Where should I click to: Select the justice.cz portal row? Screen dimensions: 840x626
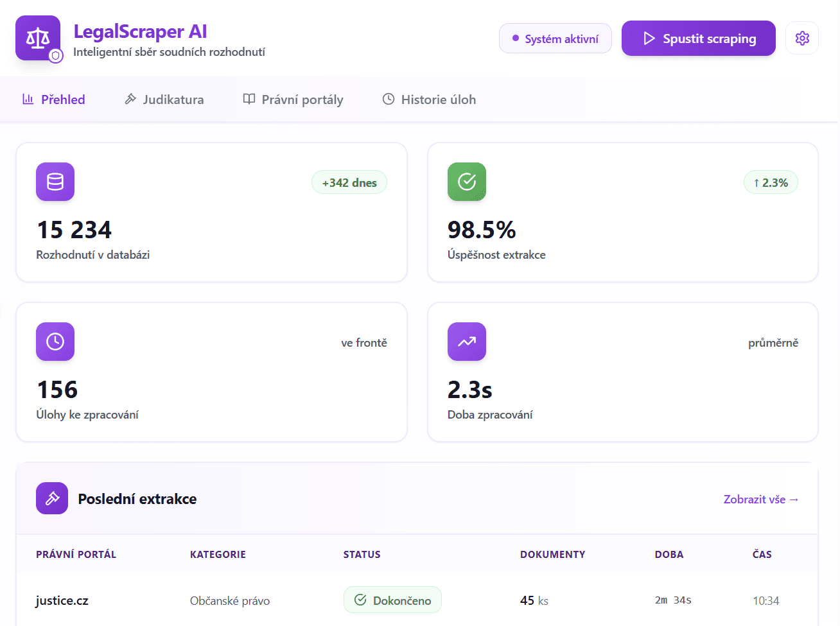tap(62, 601)
